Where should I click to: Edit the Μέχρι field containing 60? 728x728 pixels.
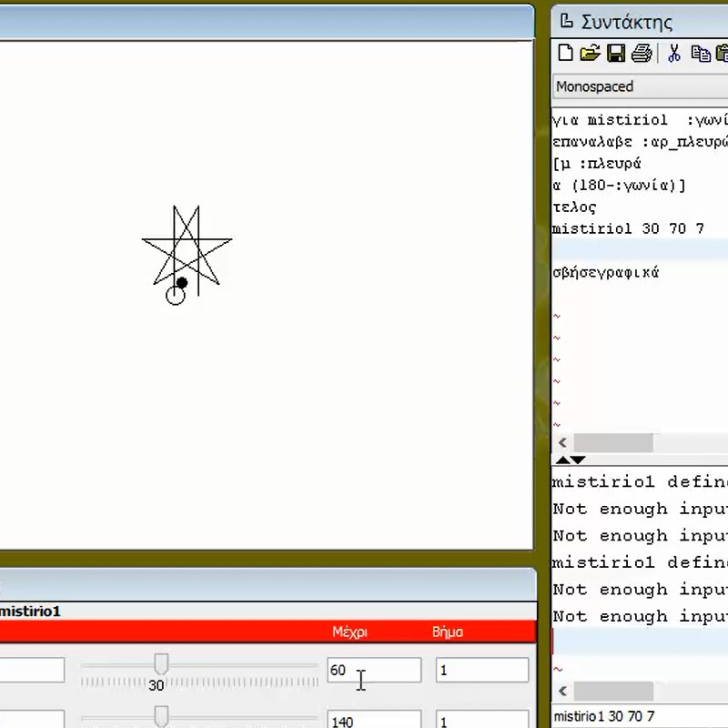coord(374,670)
